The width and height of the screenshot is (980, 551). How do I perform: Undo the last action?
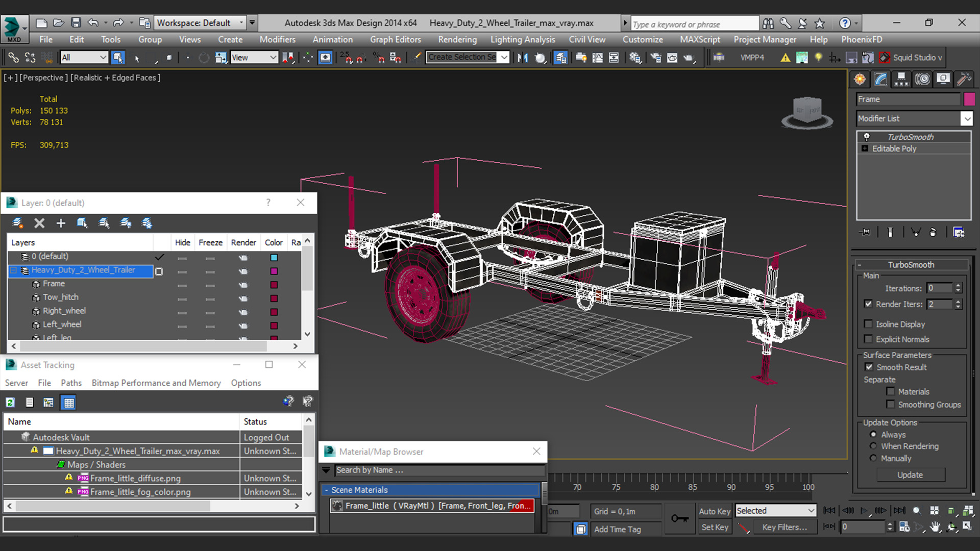pos(93,23)
